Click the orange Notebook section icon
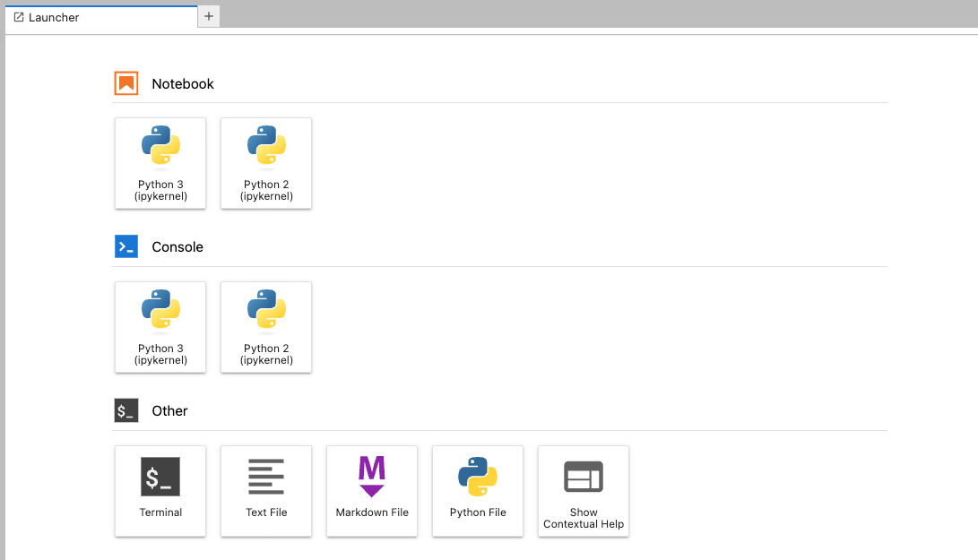The image size is (978, 560). tap(126, 83)
